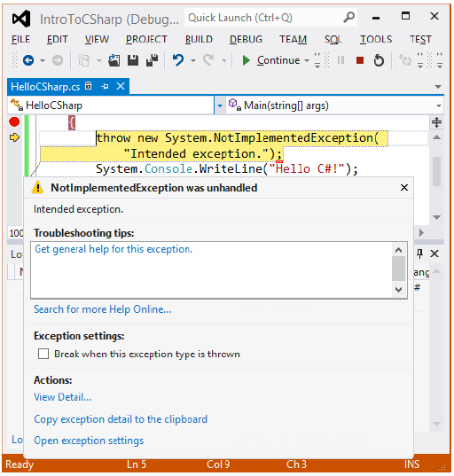The image size is (454, 476).
Task: Click the warning icon in the exception dialog
Action: (37, 187)
